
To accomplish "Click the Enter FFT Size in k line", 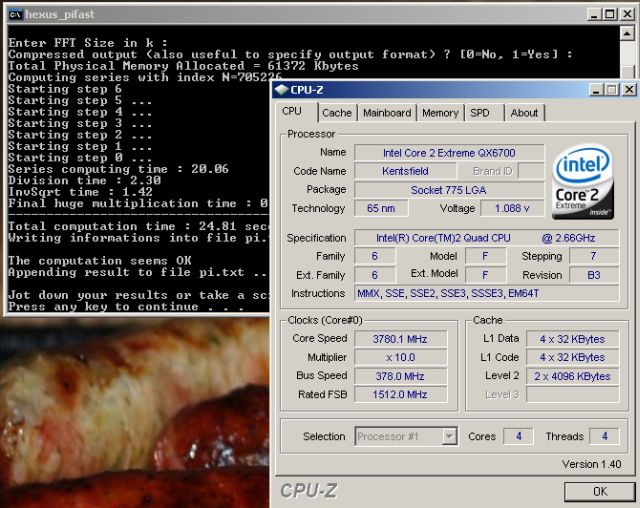I will coord(88,43).
